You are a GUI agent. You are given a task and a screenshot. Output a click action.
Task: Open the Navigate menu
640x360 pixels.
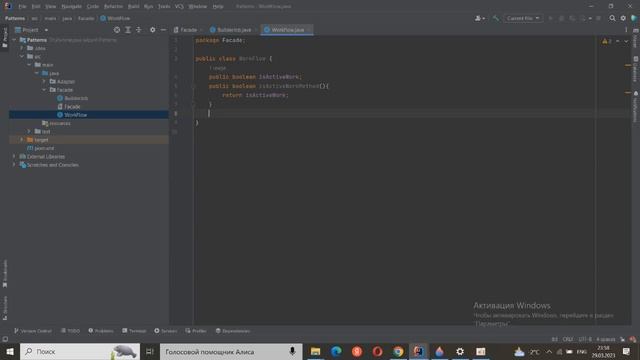71,7
